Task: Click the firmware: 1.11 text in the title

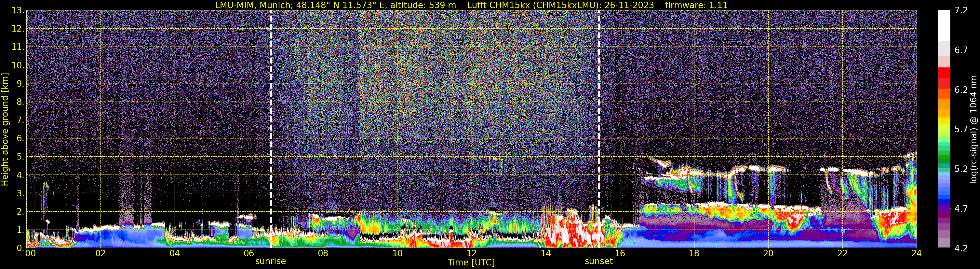Action: coord(696,5)
